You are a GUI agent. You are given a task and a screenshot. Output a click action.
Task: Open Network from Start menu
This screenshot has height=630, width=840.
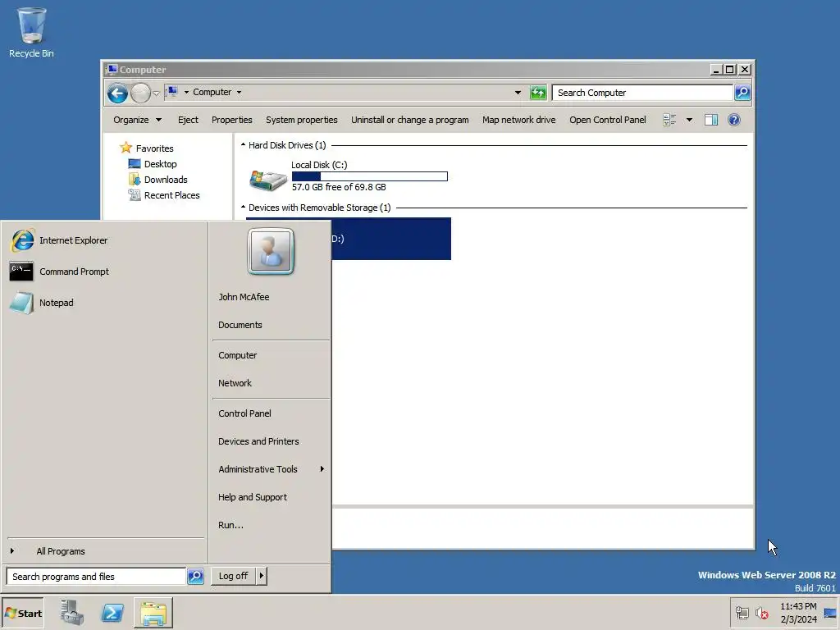coord(235,383)
